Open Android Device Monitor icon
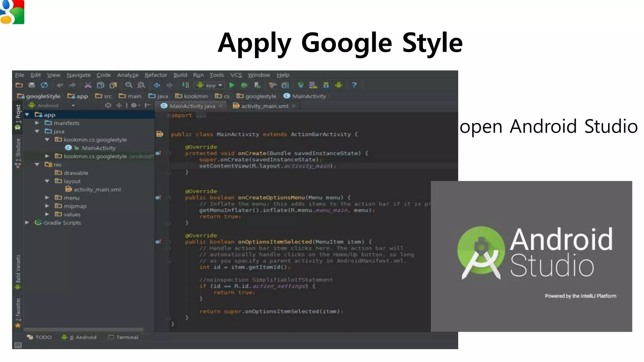Viewport: 644px width, 362px height. coord(339,85)
